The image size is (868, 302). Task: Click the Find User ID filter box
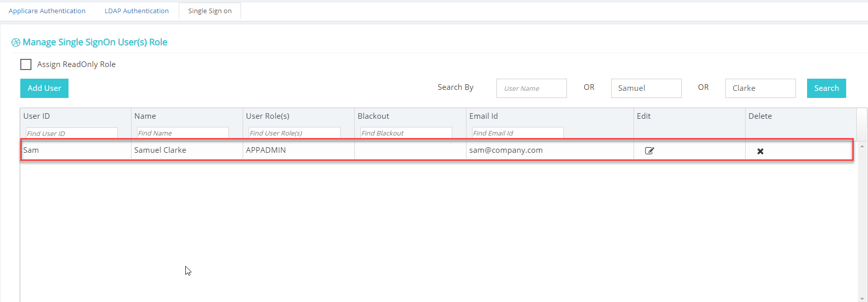72,133
